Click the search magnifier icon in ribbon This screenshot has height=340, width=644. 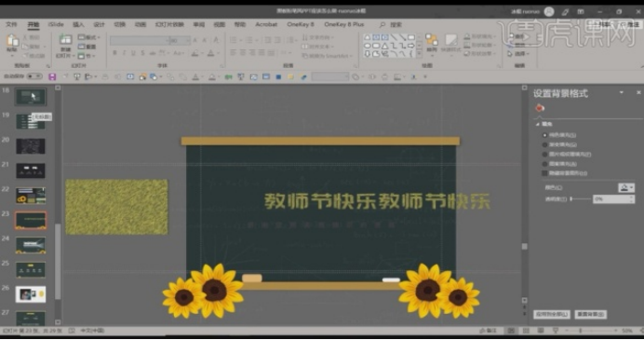pyautogui.click(x=382, y=24)
